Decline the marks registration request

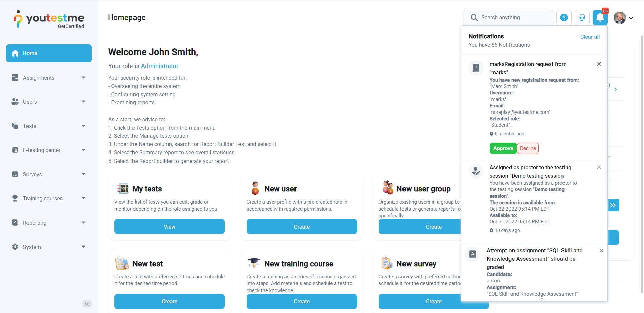click(528, 148)
